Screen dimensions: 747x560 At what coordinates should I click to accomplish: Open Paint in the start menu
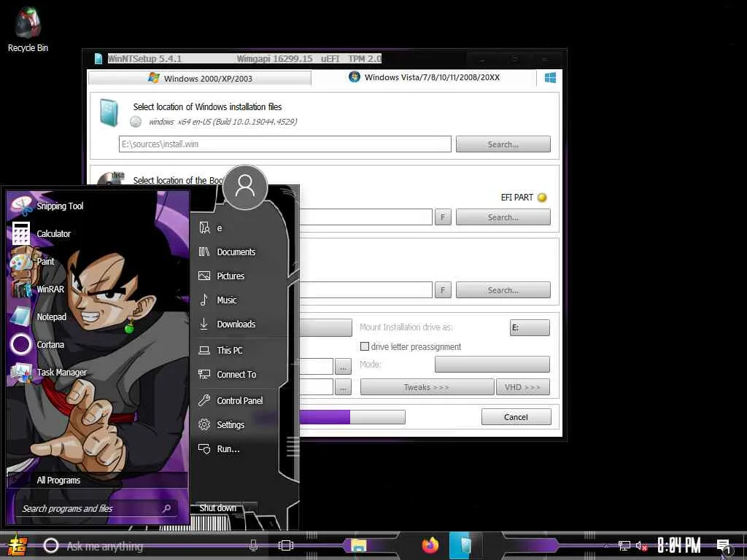[x=34, y=262]
